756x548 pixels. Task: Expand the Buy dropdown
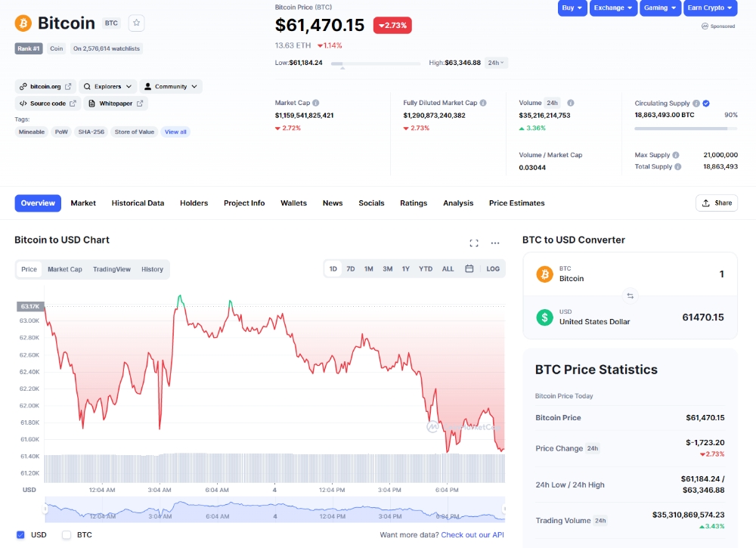click(x=572, y=8)
